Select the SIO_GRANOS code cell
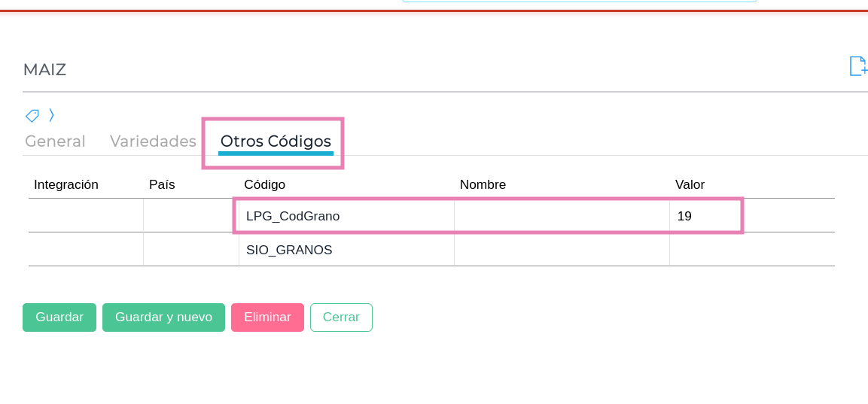 pyautogui.click(x=346, y=250)
